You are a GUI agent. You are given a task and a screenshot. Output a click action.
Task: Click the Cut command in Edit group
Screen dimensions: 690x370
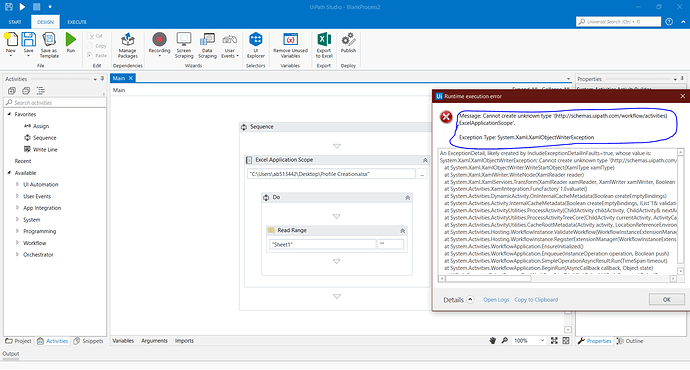[95, 36]
